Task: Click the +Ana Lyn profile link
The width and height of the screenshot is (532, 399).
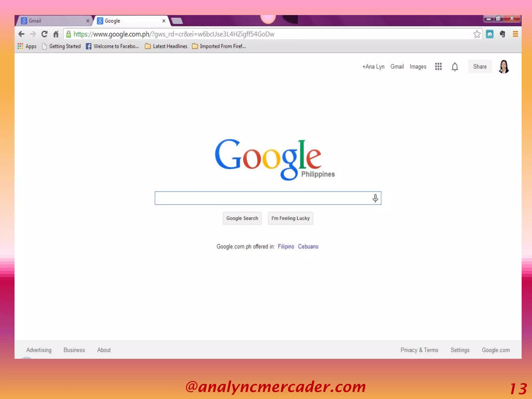Action: click(x=373, y=67)
